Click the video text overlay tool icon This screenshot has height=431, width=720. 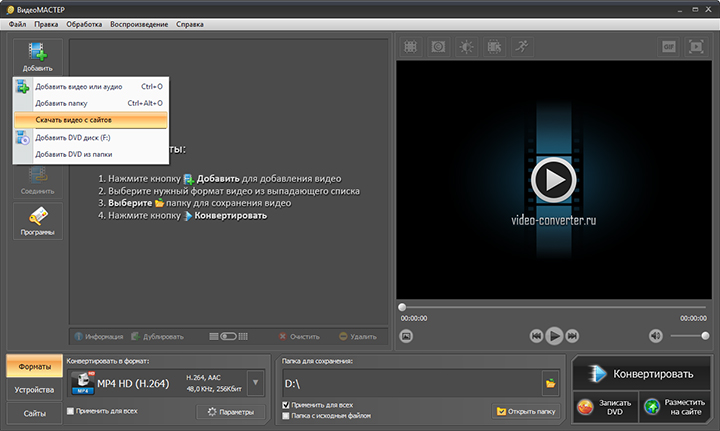pos(494,47)
